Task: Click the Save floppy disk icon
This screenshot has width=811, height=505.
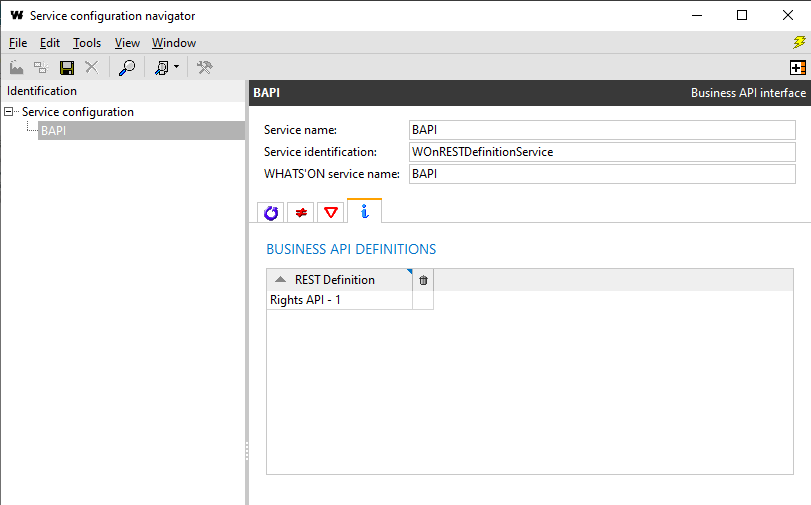Action: [x=67, y=67]
